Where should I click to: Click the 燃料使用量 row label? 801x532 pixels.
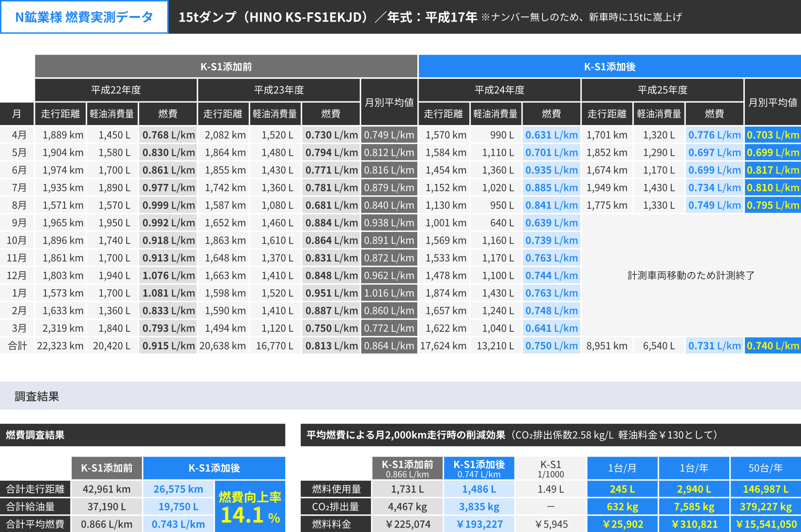(x=336, y=489)
